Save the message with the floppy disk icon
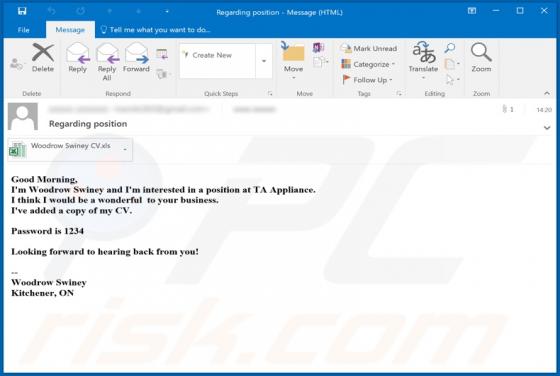The height and width of the screenshot is (376, 560). click(22, 11)
